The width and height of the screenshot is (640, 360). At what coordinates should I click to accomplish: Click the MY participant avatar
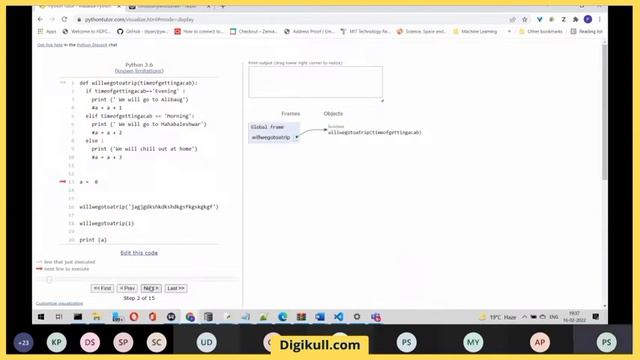tap(473, 342)
